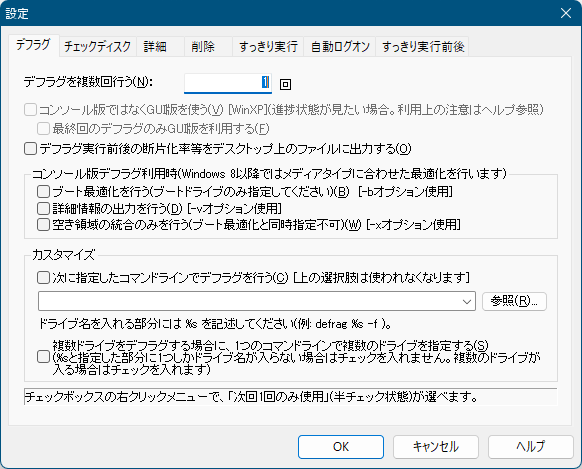The image size is (582, 469).
Task: Switch to すっきり実行前後 tab
Action: point(422,46)
